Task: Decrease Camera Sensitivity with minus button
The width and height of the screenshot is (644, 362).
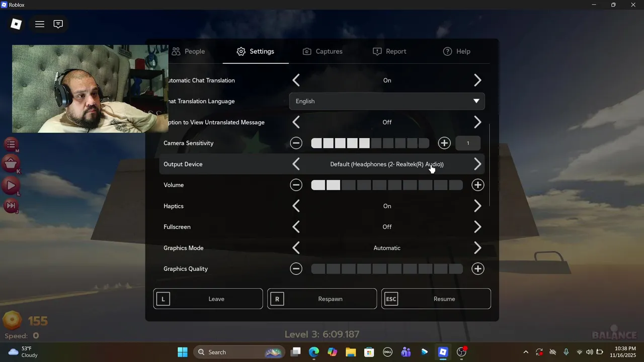Action: [296, 143]
